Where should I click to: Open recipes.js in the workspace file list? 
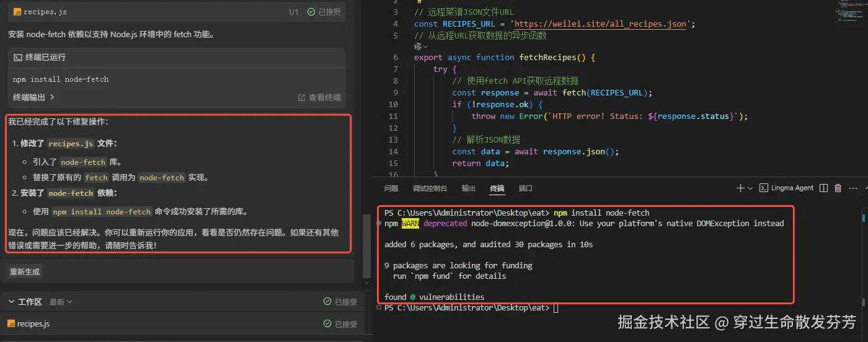coord(33,324)
